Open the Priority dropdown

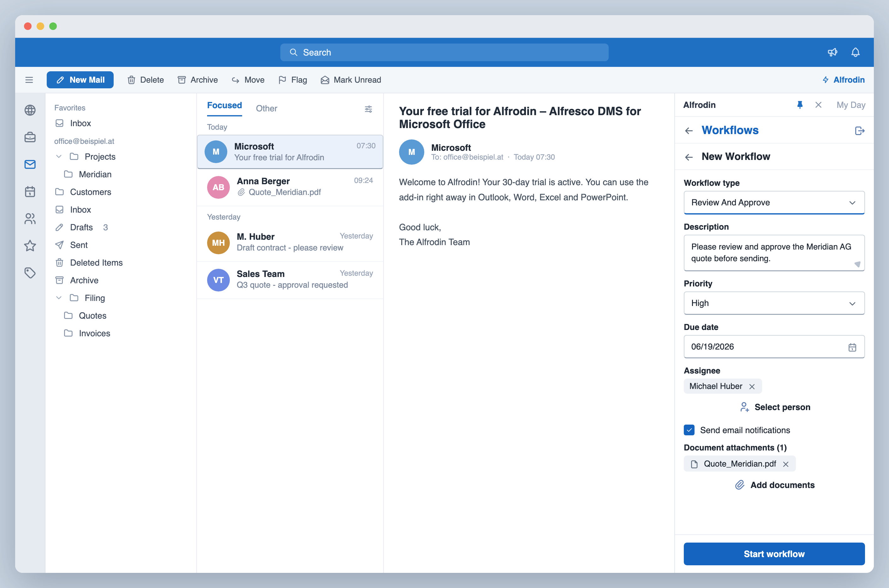pyautogui.click(x=774, y=303)
